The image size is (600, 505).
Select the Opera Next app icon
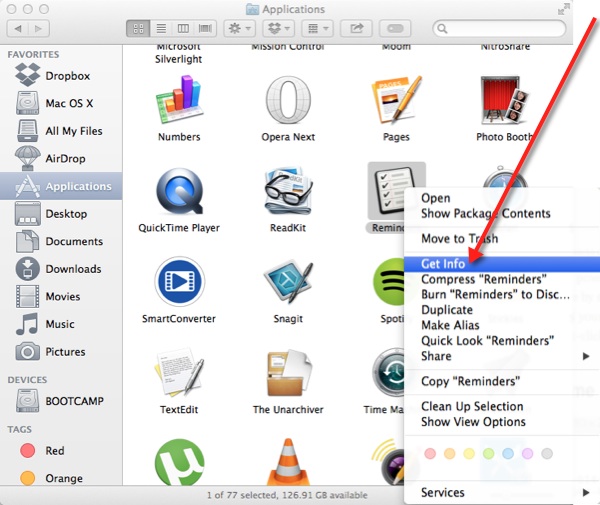pyautogui.click(x=288, y=99)
